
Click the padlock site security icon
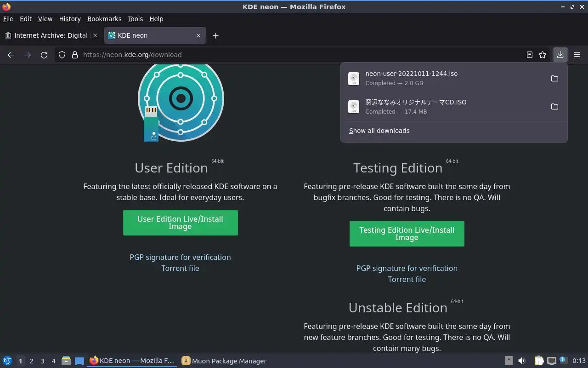click(75, 55)
